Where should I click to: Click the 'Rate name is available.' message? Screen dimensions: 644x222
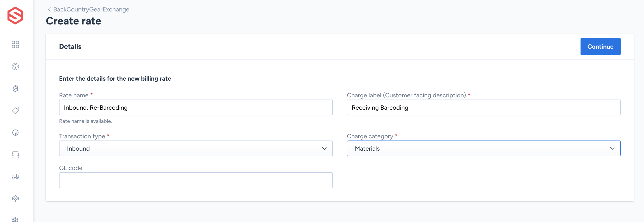[85, 121]
